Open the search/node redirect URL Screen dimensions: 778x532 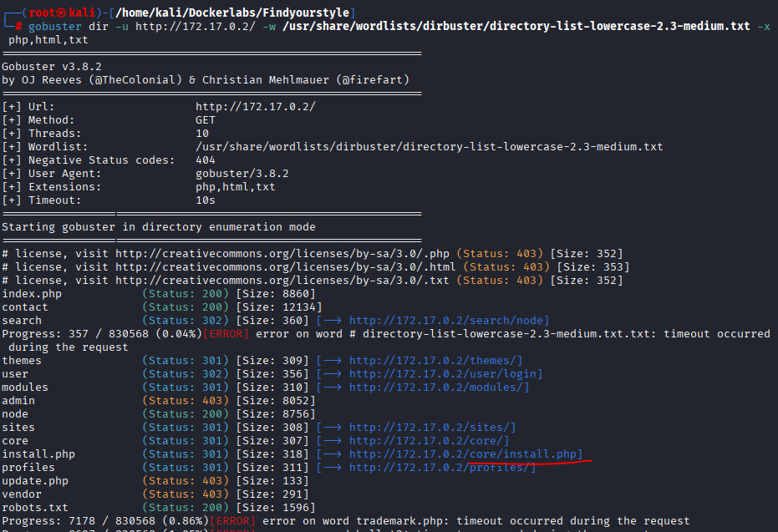(449, 321)
